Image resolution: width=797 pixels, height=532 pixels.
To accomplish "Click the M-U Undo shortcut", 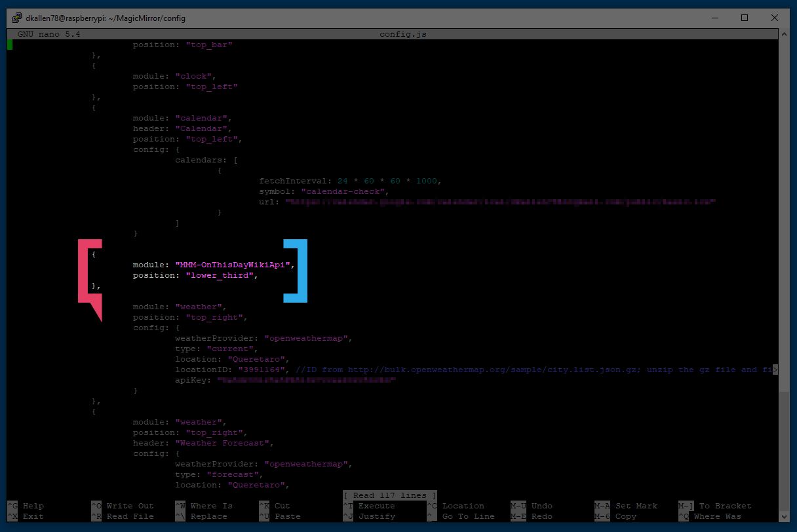I will point(532,506).
